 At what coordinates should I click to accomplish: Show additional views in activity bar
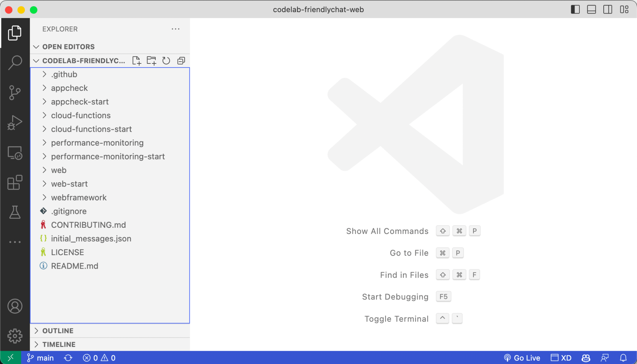(15, 242)
